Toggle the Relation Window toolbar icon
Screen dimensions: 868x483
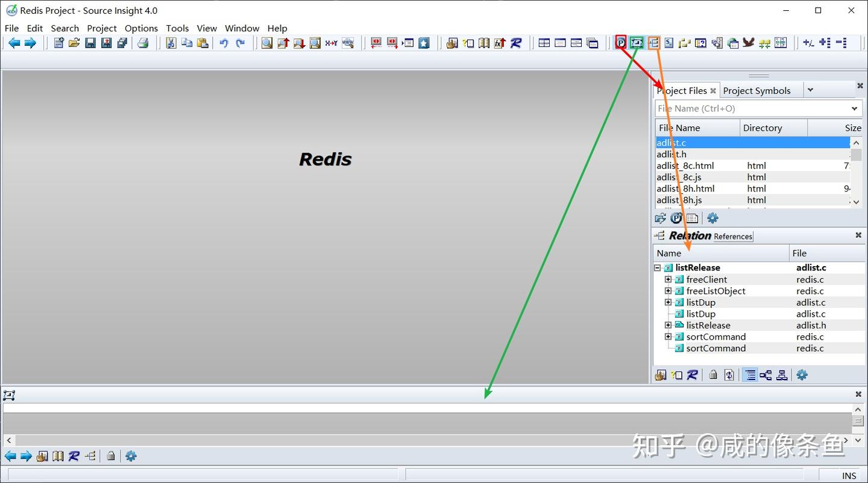(x=653, y=43)
